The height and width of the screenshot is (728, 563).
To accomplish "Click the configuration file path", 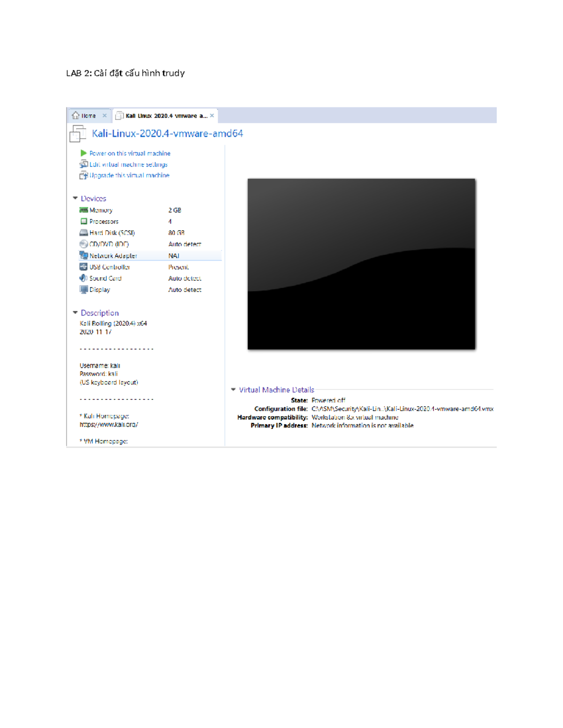I will tap(403, 409).
